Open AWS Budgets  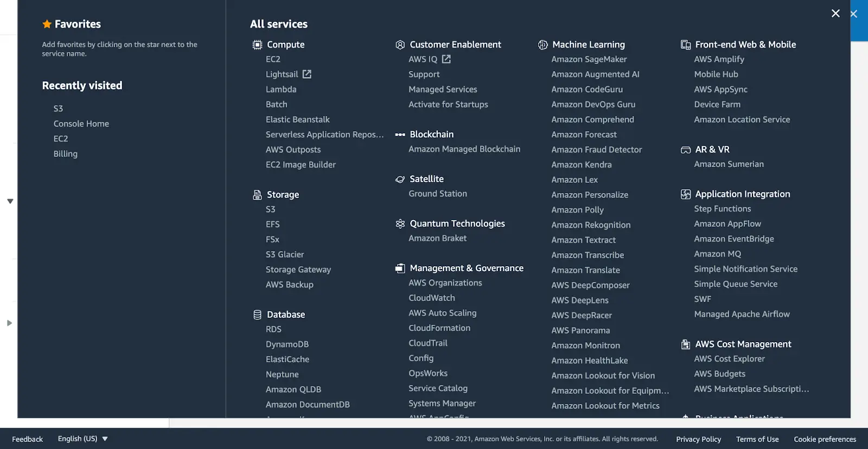[x=720, y=374]
